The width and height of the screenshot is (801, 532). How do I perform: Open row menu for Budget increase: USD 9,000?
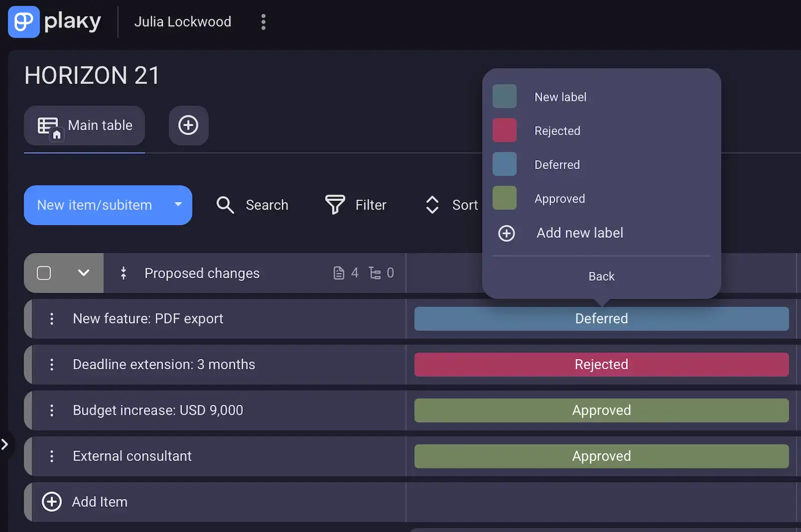(x=52, y=411)
